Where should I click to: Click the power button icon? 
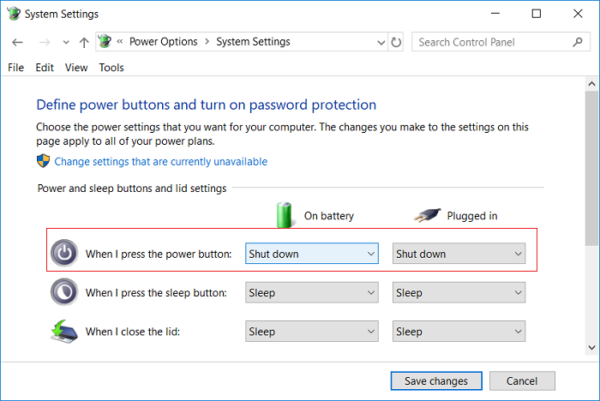64,253
